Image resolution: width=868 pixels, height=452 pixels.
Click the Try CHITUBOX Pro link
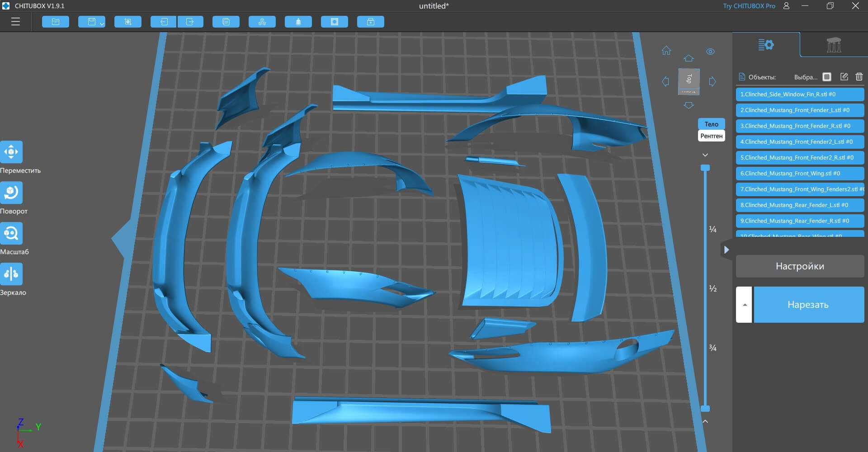click(749, 6)
